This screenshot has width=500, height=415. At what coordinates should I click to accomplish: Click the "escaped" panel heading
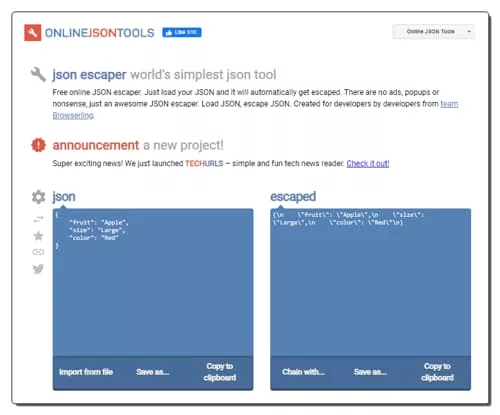pos(293,197)
